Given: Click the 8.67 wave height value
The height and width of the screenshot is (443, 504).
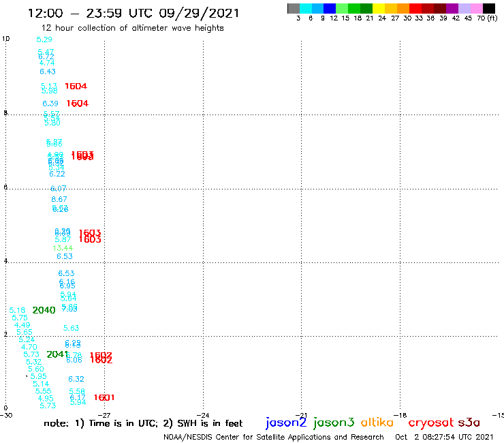Looking at the screenshot, I should (59, 199).
